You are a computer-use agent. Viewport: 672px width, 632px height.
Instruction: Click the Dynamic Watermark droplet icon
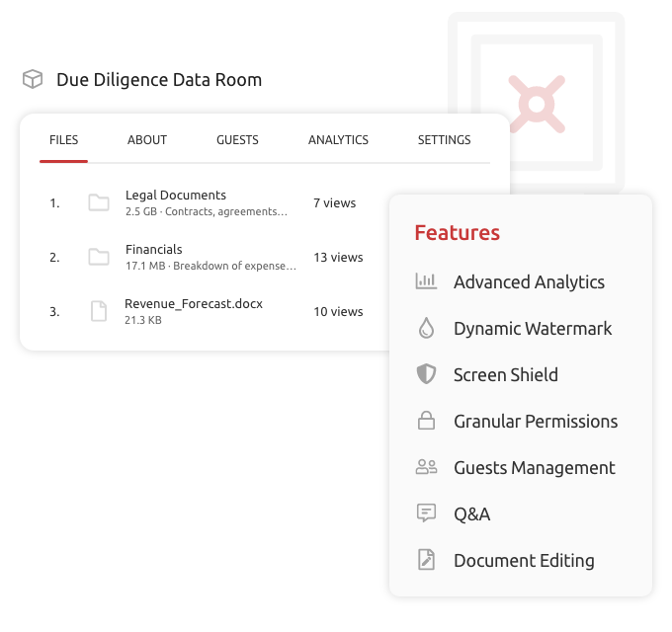click(x=426, y=328)
